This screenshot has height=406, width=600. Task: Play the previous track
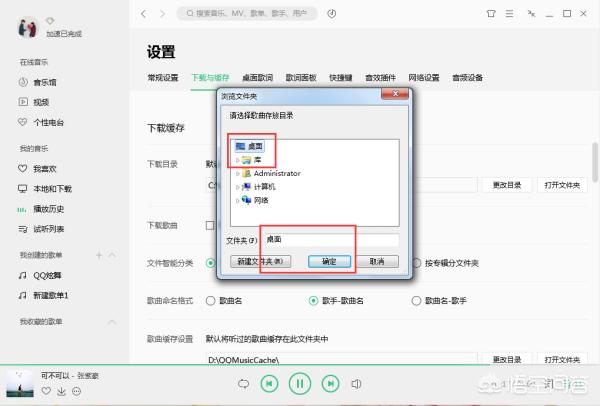tap(269, 383)
